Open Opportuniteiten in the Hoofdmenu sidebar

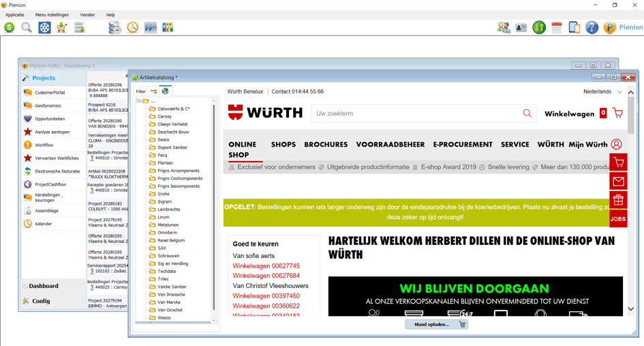click(x=53, y=119)
